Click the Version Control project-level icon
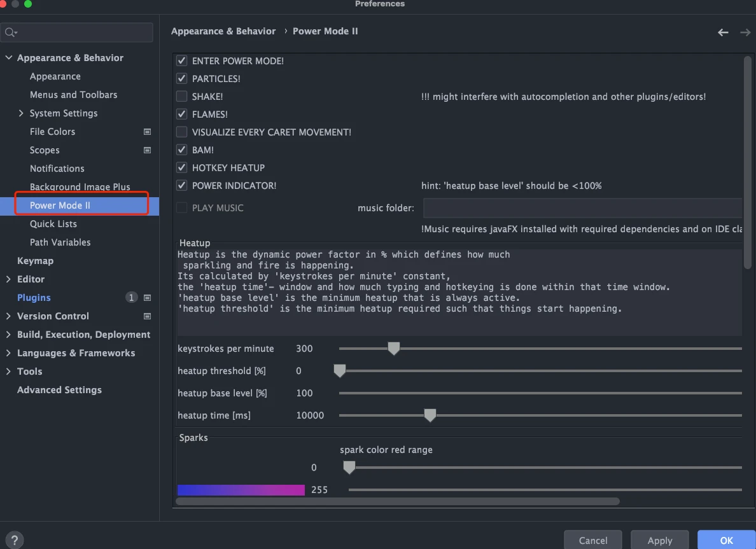The height and width of the screenshot is (549, 756). pos(148,316)
